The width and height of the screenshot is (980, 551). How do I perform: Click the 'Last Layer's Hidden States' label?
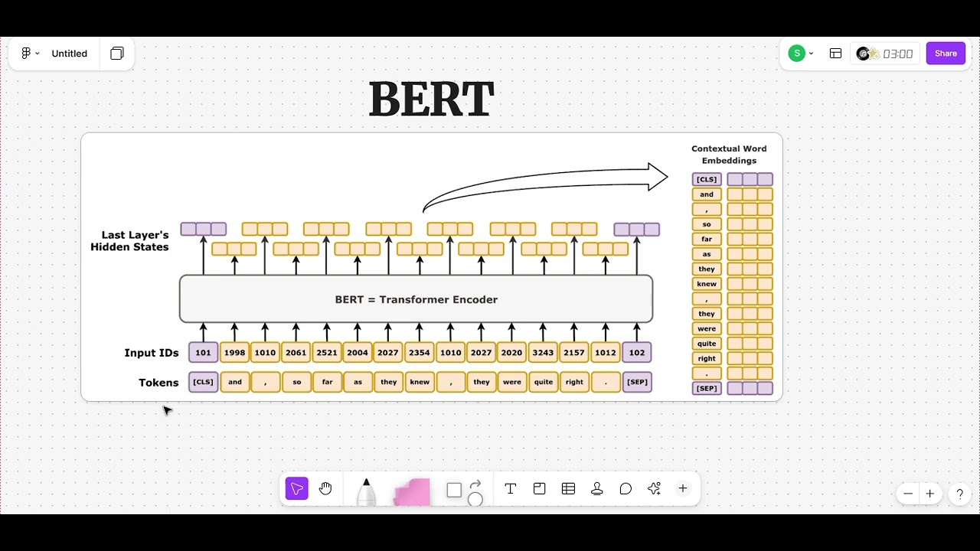[129, 241]
